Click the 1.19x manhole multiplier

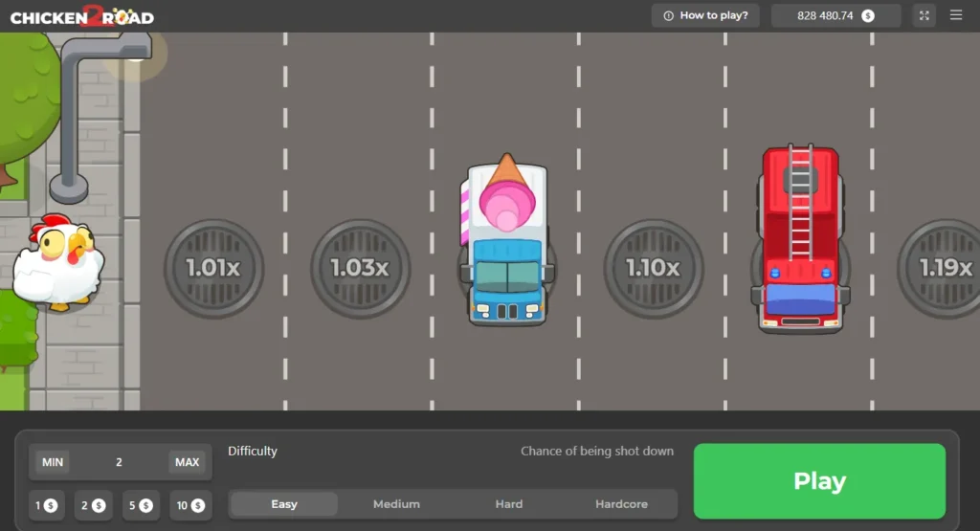coord(943,269)
